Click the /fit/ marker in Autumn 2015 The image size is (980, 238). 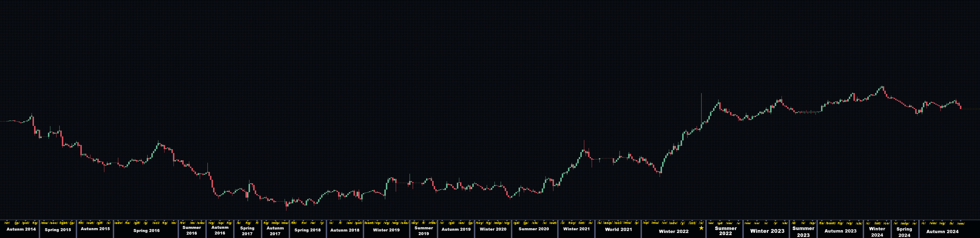click(x=81, y=223)
